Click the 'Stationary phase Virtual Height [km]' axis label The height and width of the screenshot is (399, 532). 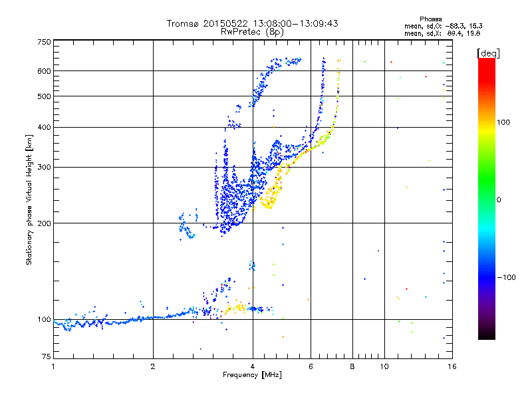tap(29, 199)
